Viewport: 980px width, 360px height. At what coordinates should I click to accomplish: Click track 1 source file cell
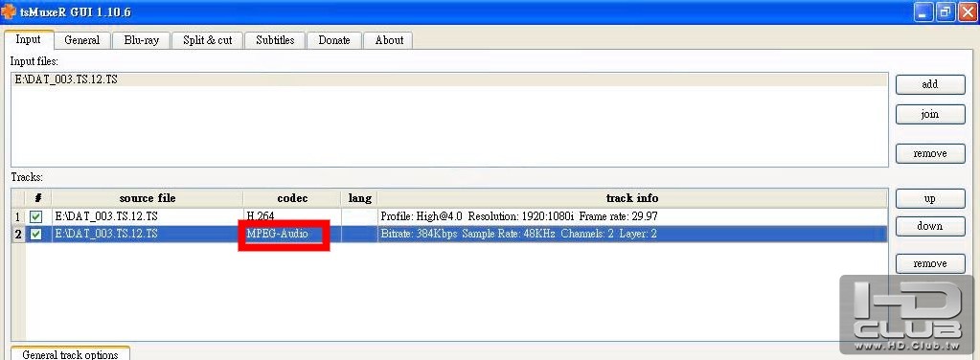click(147, 217)
